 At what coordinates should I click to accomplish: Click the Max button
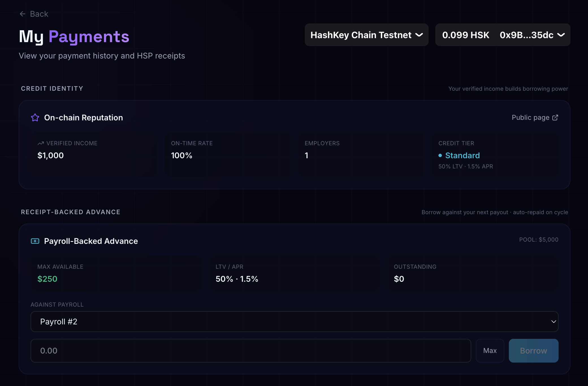(490, 351)
